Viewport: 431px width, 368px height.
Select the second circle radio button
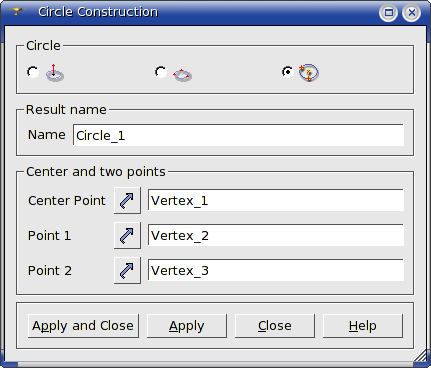click(x=161, y=72)
